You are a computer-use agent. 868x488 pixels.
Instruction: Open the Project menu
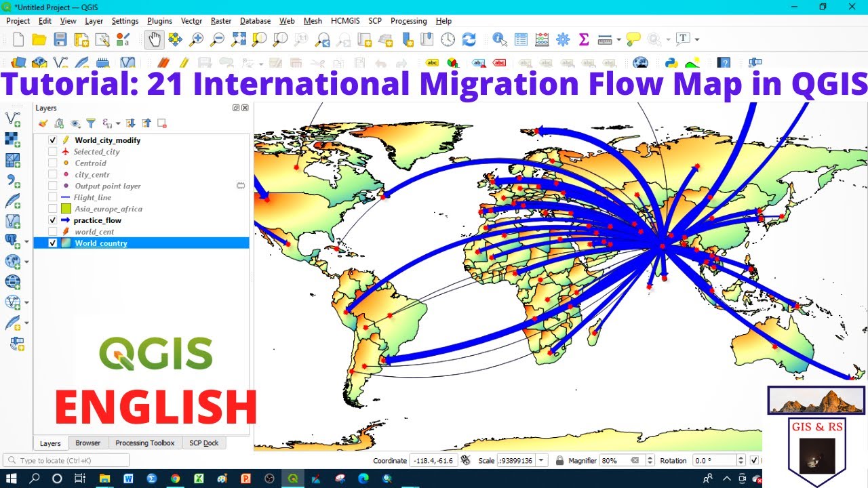coord(18,21)
